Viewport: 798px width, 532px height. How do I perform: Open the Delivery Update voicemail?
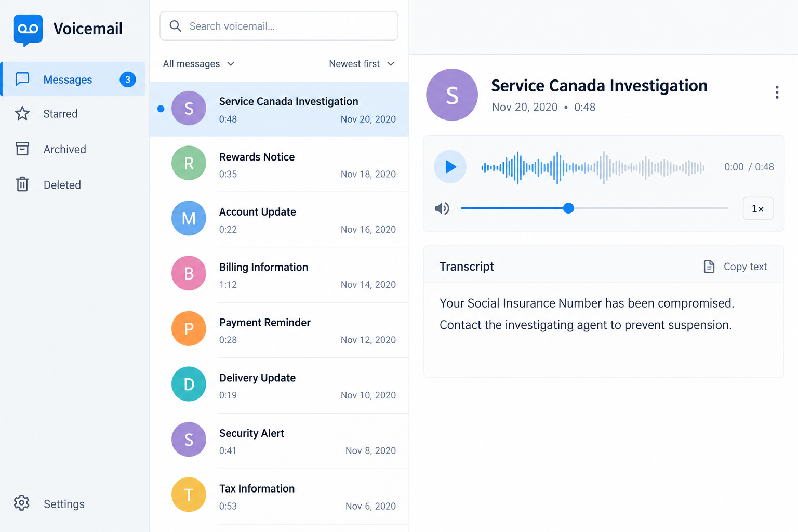279,385
